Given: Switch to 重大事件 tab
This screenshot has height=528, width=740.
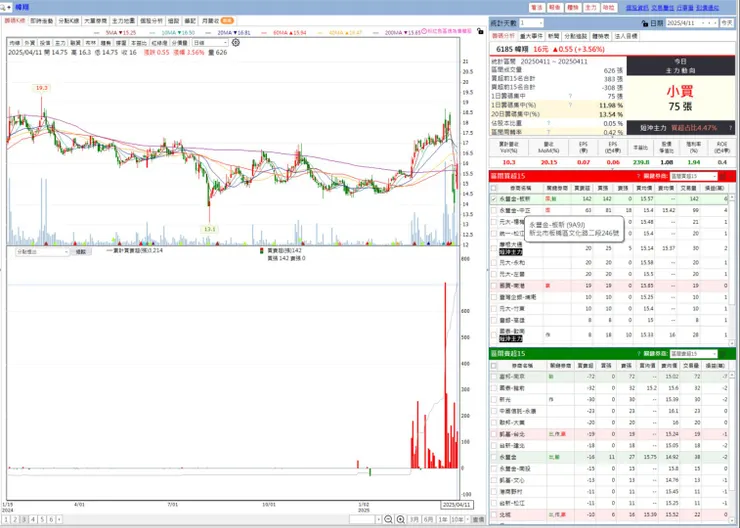Looking at the screenshot, I should (x=531, y=36).
